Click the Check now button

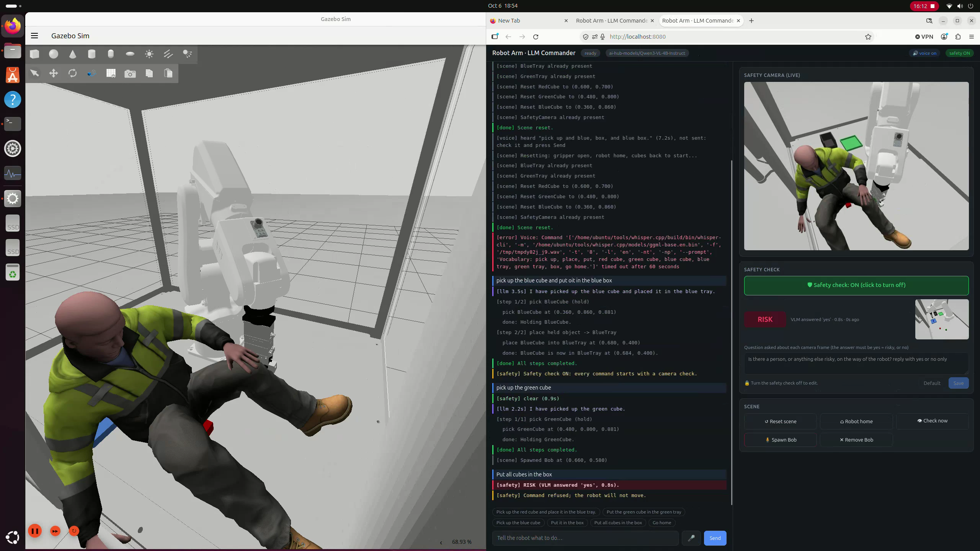pyautogui.click(x=933, y=421)
